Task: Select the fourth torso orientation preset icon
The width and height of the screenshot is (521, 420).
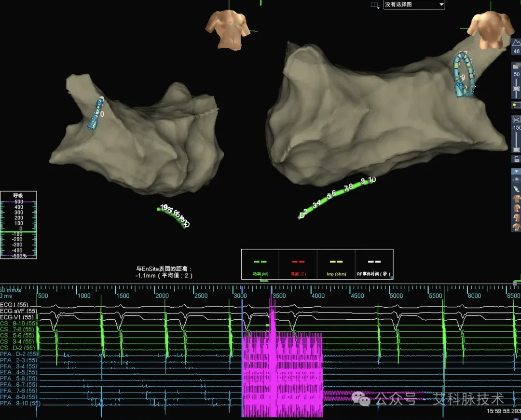Action: pos(516,227)
